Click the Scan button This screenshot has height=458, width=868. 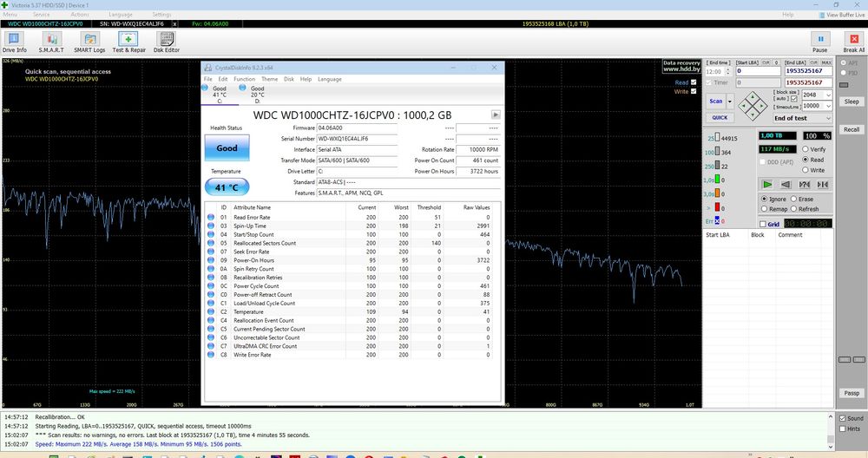coord(716,101)
